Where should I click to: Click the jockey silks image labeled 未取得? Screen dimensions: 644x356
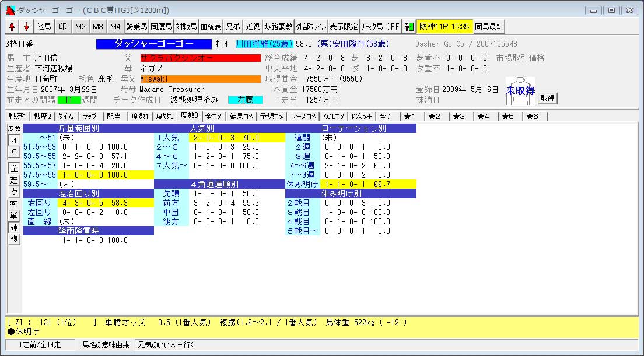(520, 91)
